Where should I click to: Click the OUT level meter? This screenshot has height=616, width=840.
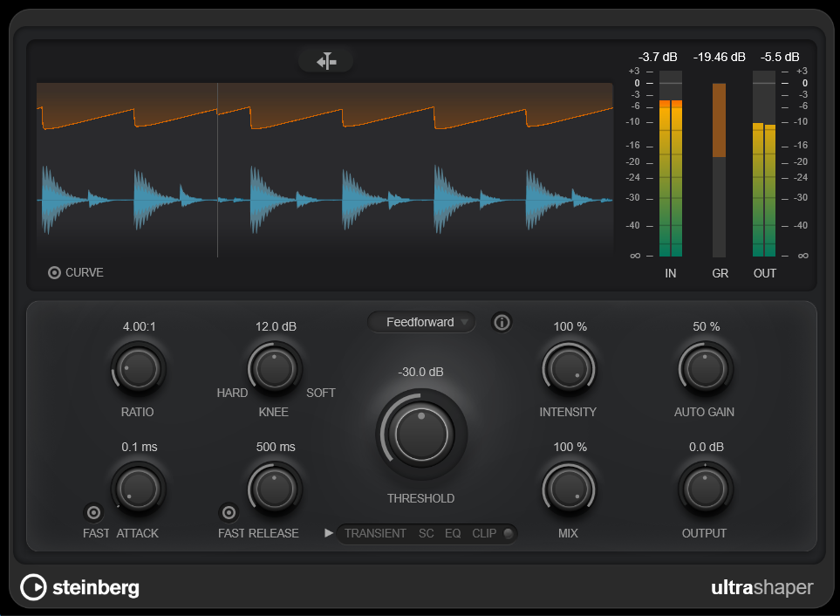tap(764, 164)
